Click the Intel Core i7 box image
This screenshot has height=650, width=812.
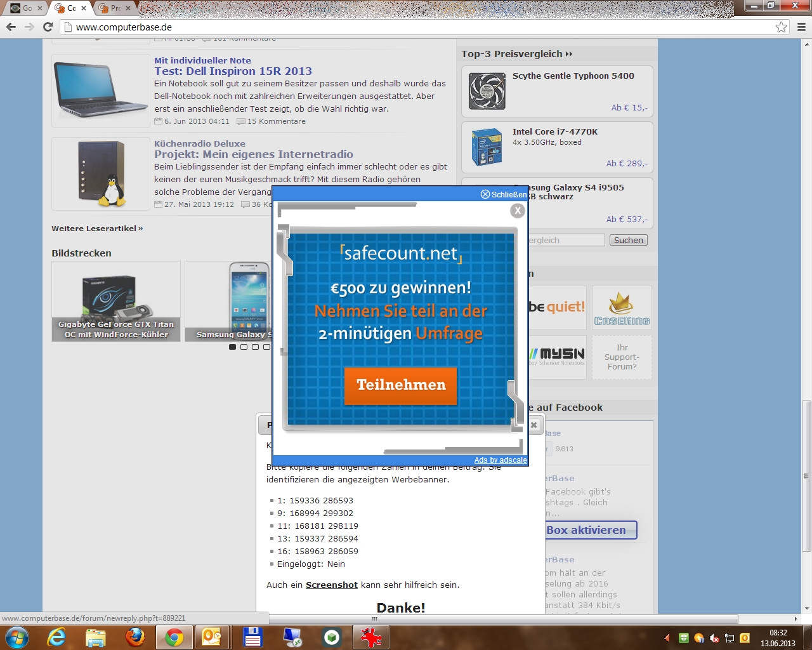[487, 147]
